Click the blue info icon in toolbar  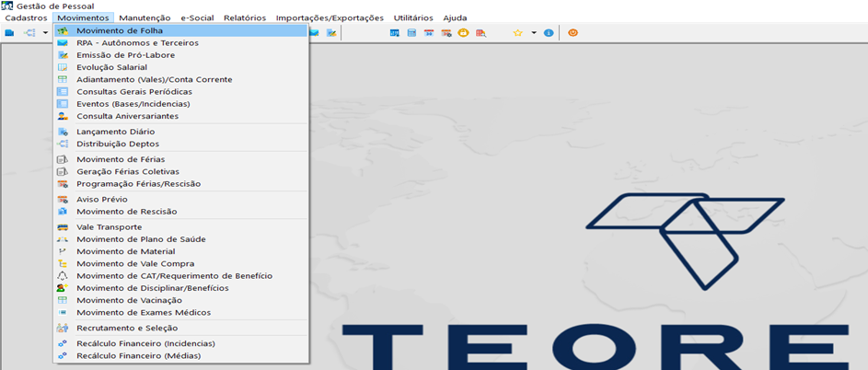[549, 33]
